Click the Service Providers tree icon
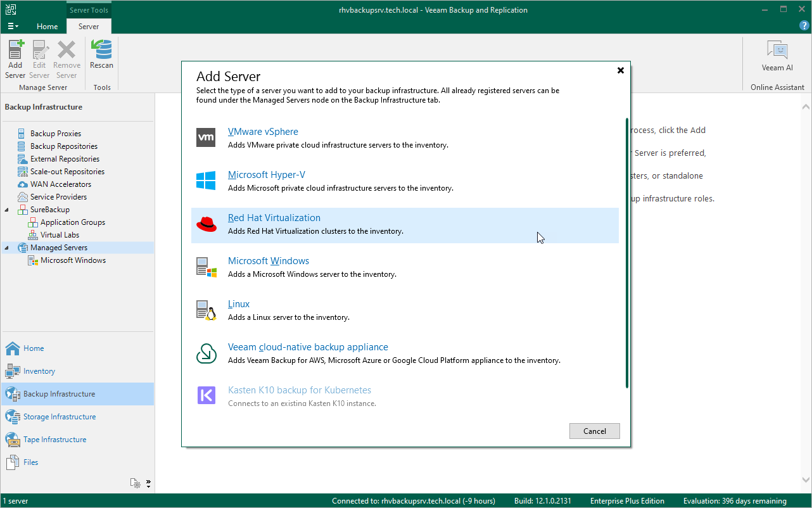 click(23, 197)
